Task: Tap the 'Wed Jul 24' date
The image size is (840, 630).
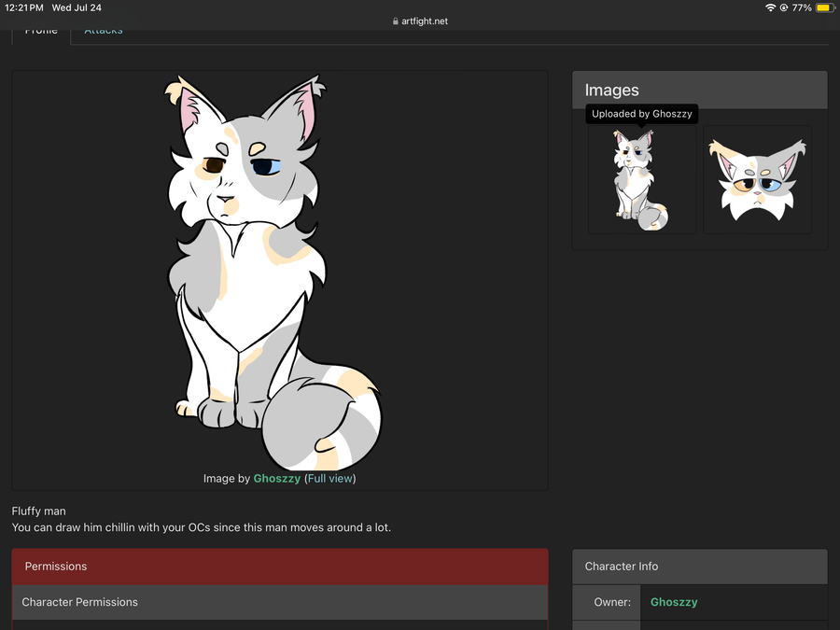Action: point(77,7)
